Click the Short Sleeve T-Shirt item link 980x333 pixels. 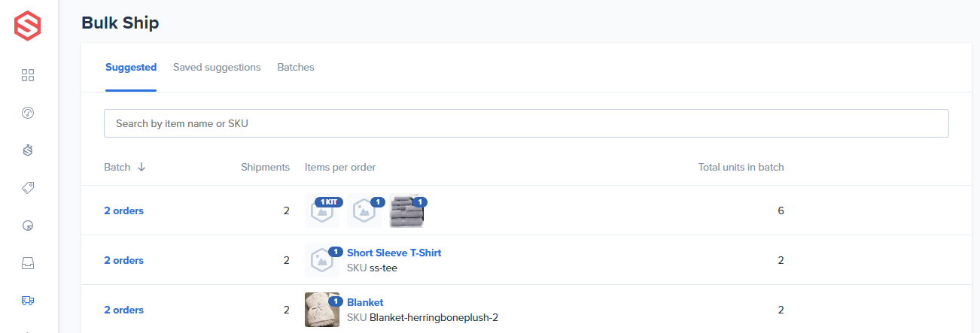tap(394, 253)
